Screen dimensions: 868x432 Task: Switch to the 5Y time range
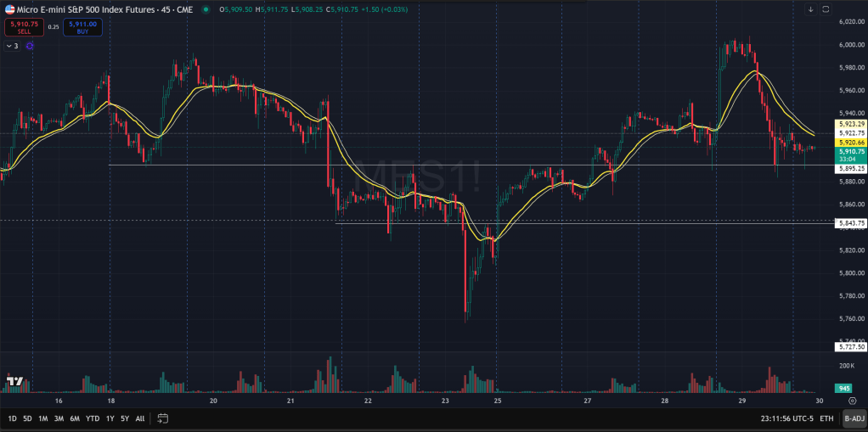tap(125, 418)
